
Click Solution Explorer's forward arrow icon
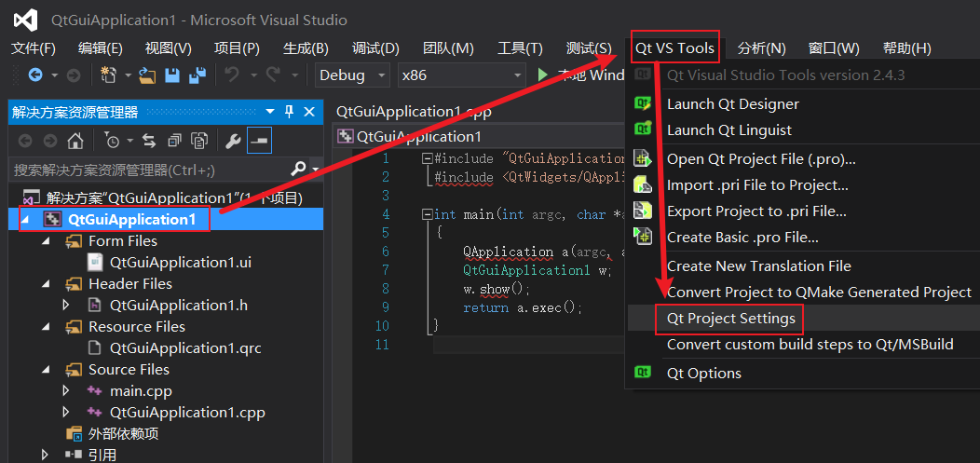click(x=50, y=141)
